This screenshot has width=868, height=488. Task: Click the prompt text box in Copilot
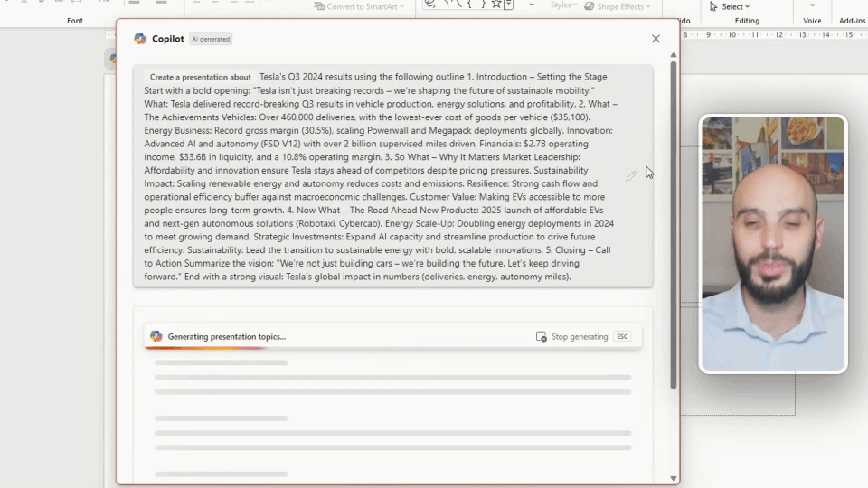point(393,176)
